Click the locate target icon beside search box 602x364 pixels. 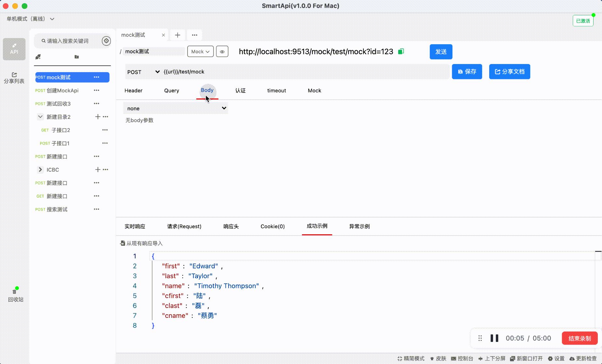[106, 41]
